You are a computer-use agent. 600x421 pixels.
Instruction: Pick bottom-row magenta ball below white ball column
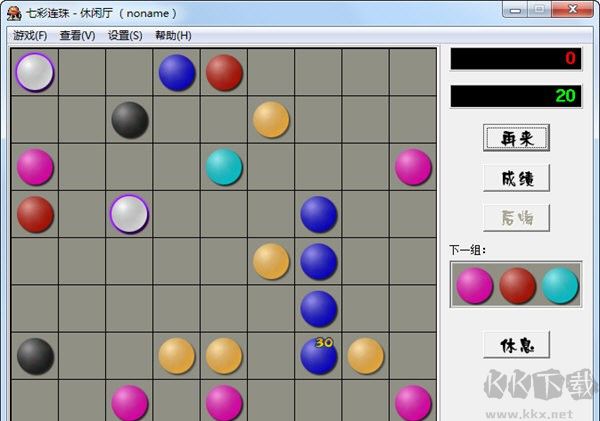[130, 403]
